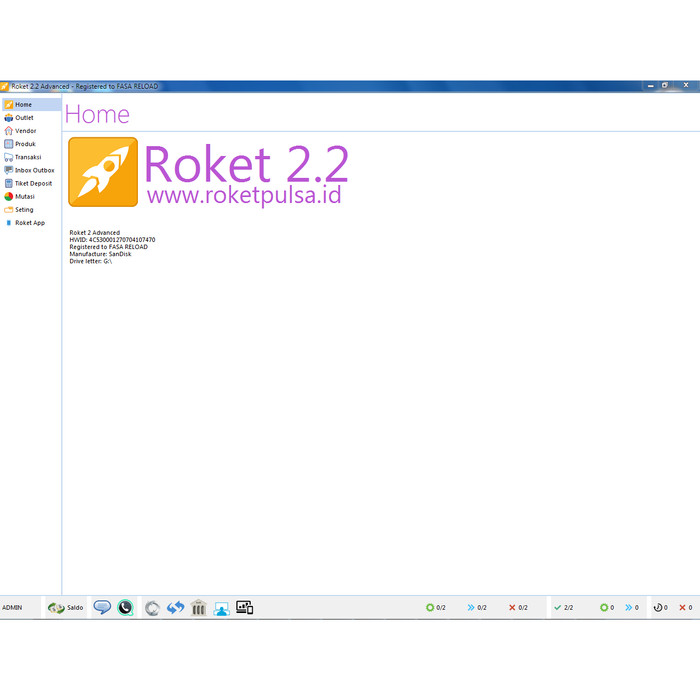This screenshot has height=700, width=700.
Task: Click the bank building icon
Action: click(x=198, y=608)
